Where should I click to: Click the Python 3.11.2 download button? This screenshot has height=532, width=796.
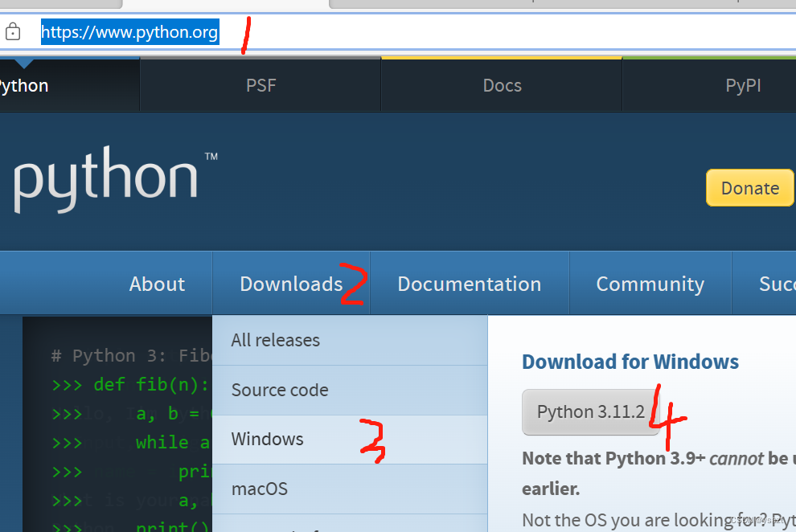tap(591, 411)
